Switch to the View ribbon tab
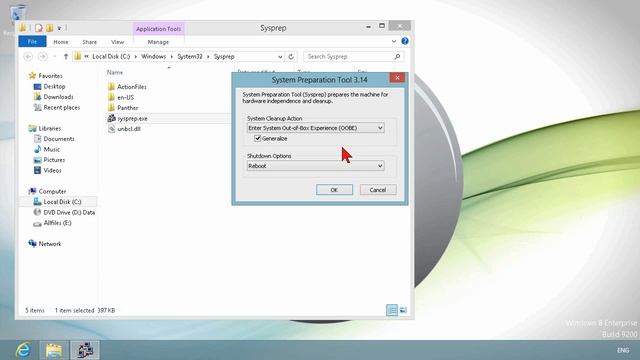This screenshot has height=360, width=640. click(x=117, y=42)
